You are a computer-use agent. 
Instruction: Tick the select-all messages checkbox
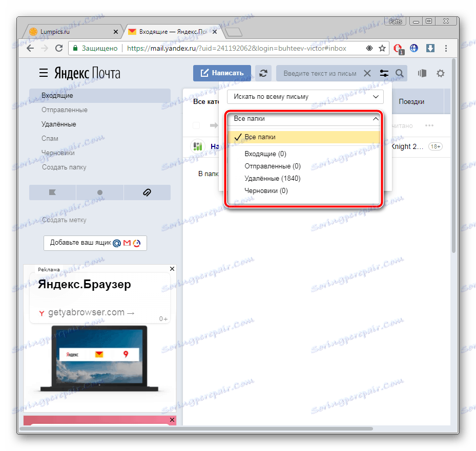click(x=196, y=125)
